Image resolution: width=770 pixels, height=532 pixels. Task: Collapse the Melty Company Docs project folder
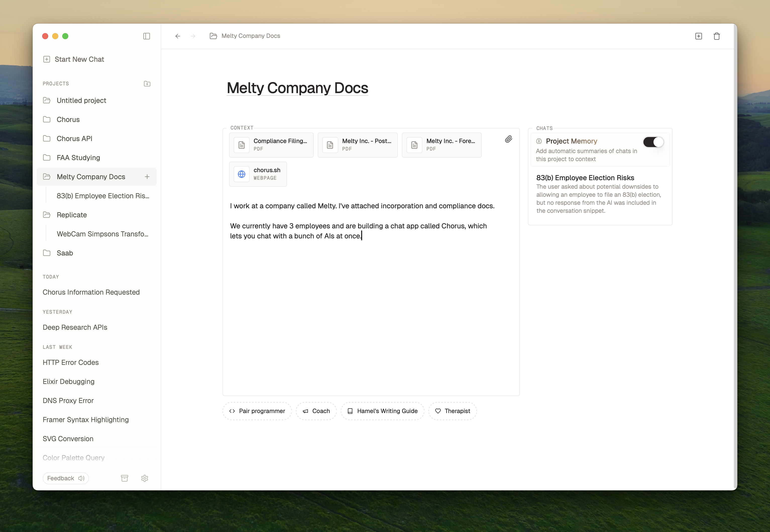(x=47, y=177)
